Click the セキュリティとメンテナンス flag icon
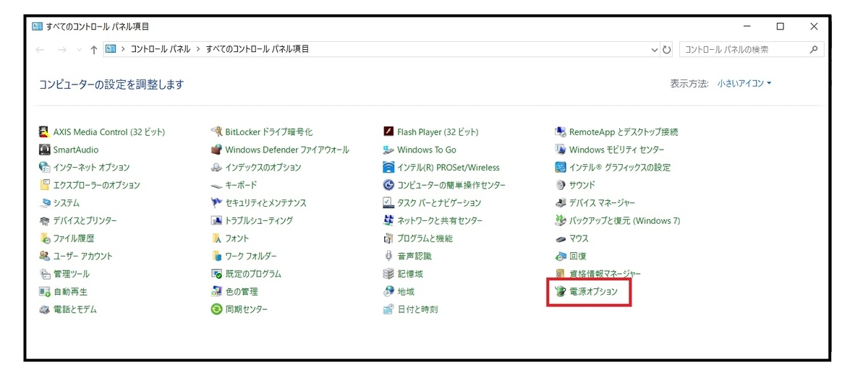The width and height of the screenshot is (868, 388). pyautogui.click(x=216, y=203)
